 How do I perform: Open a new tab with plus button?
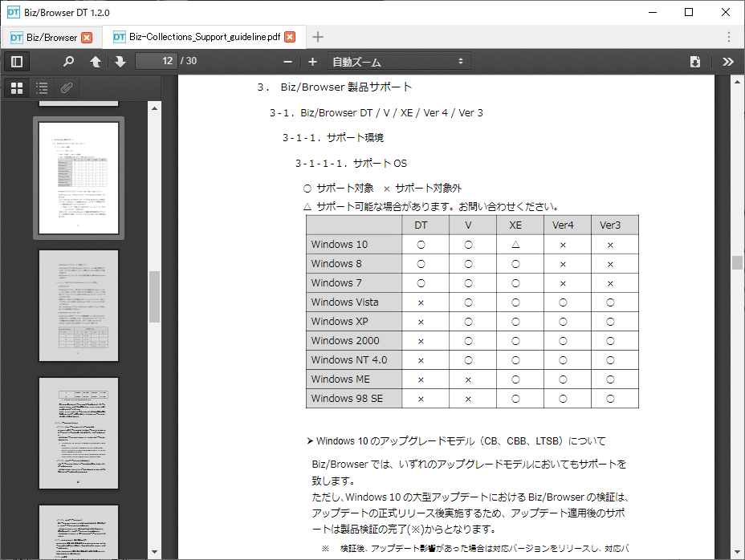pos(318,37)
